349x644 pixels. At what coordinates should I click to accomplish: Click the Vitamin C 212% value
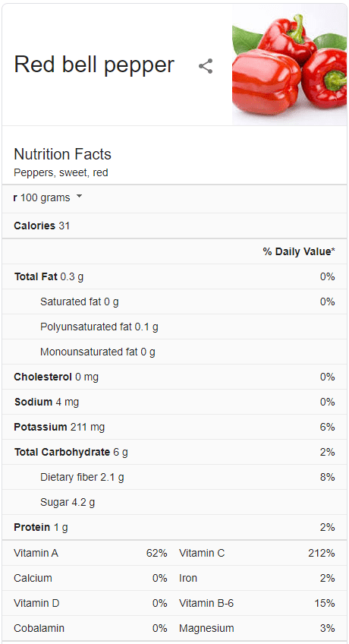(x=322, y=553)
